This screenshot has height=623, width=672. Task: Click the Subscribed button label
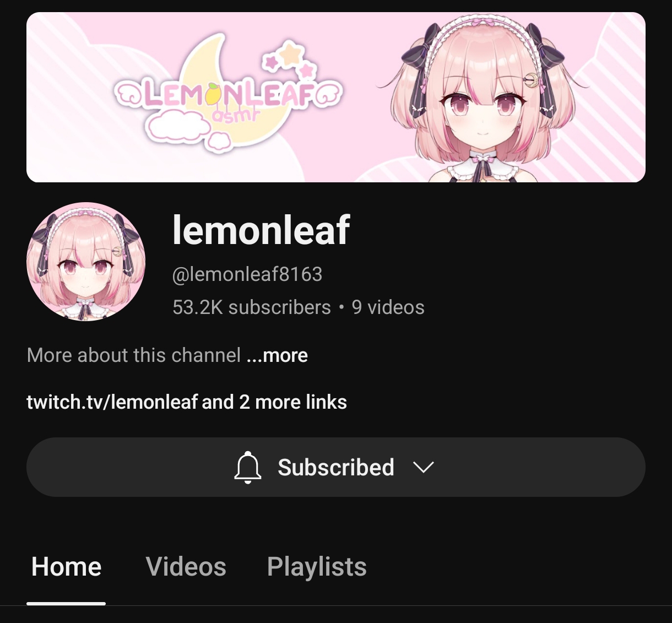(336, 467)
